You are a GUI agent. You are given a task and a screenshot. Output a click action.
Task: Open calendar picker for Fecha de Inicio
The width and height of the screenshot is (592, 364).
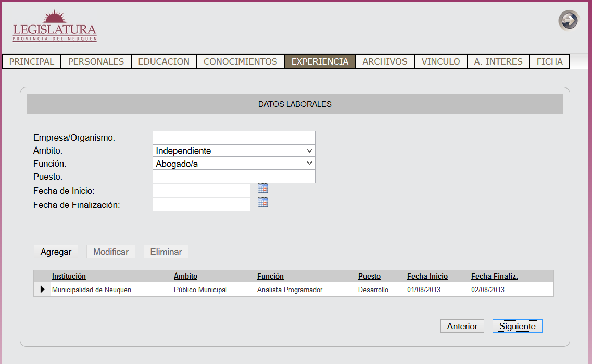coord(263,189)
